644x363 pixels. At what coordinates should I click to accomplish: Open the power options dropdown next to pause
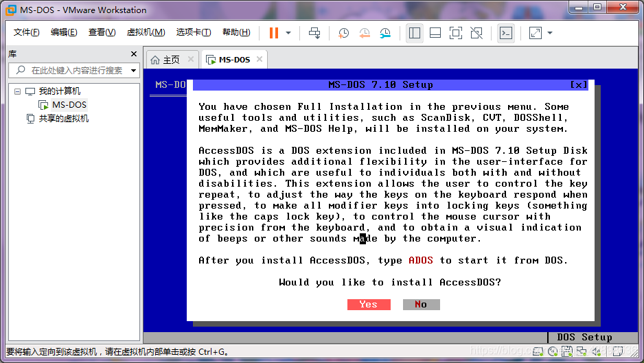tap(288, 33)
